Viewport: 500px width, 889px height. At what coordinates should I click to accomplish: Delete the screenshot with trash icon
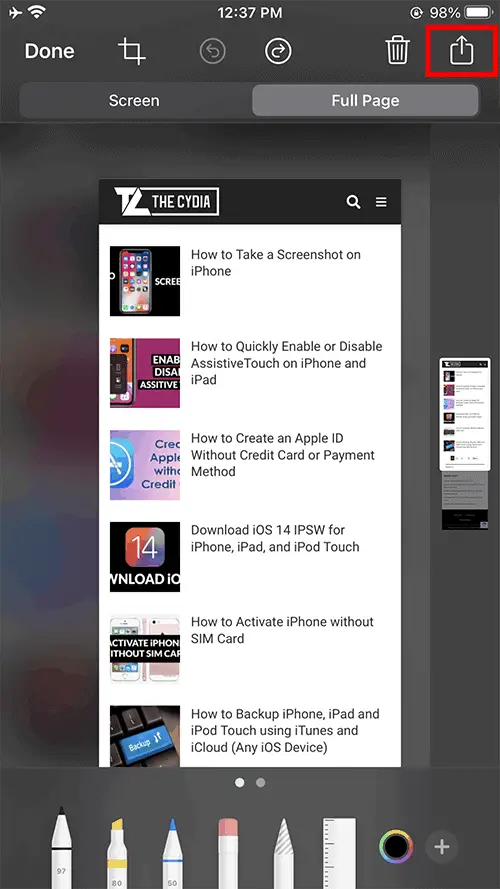(397, 50)
